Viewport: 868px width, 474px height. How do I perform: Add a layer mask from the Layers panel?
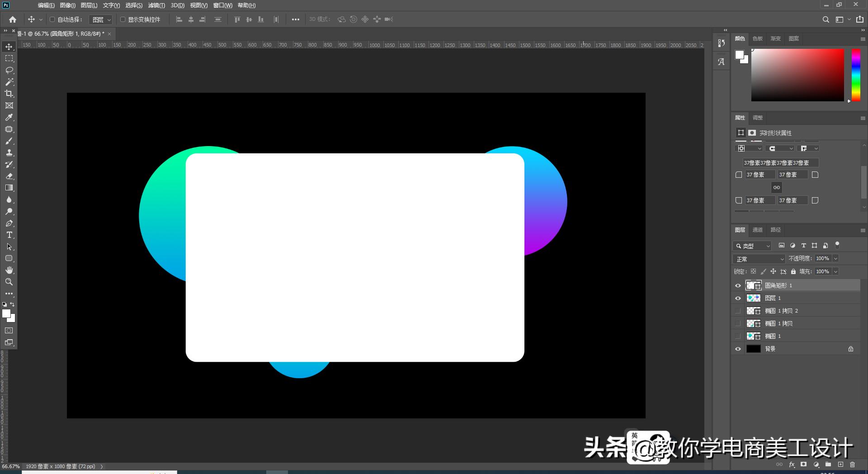pos(804,465)
